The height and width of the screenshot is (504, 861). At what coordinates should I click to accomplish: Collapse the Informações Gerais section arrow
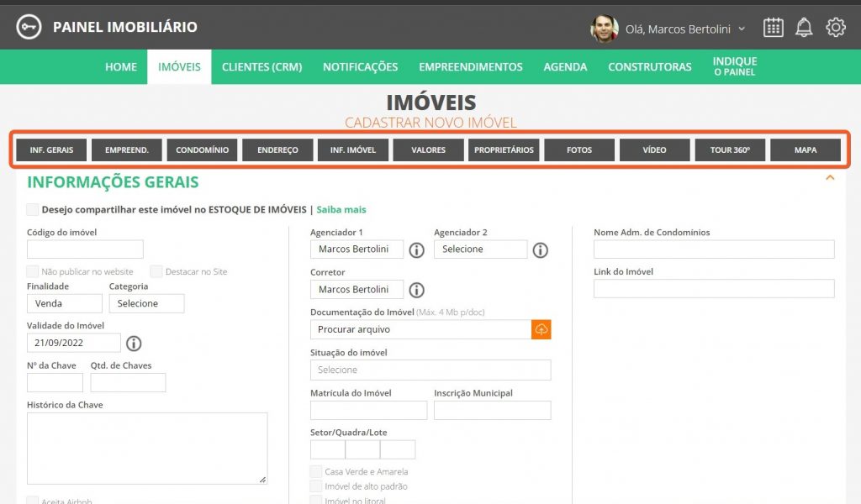coord(830,178)
